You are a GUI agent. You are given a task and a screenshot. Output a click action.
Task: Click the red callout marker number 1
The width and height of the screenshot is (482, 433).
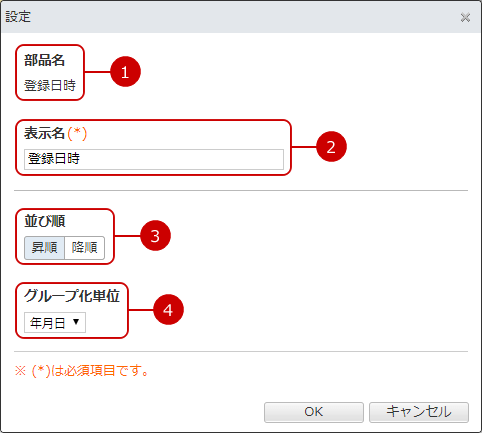click(125, 72)
